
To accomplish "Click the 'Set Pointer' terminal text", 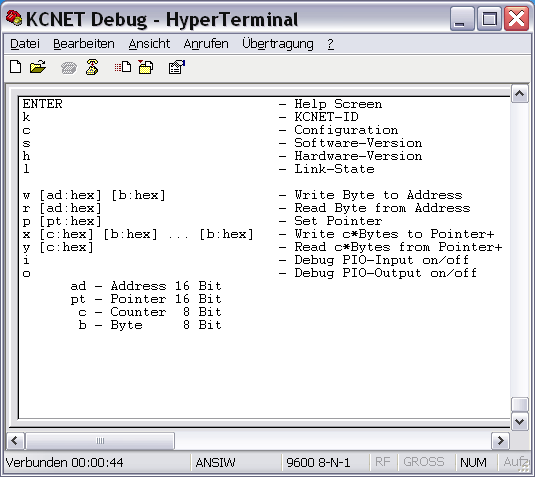I will pos(338,221).
